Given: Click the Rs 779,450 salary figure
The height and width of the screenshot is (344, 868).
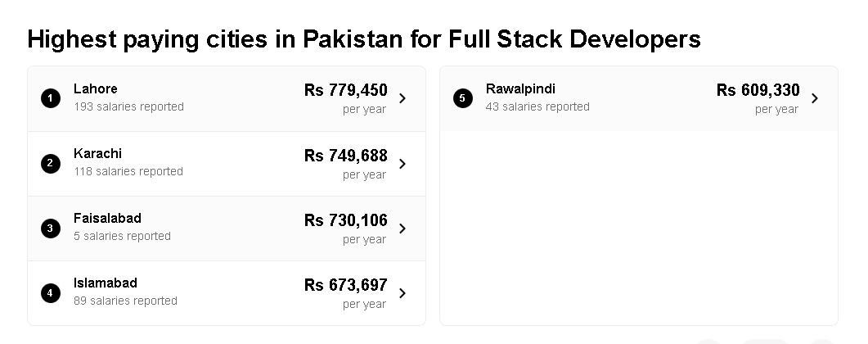Looking at the screenshot, I should [x=345, y=90].
